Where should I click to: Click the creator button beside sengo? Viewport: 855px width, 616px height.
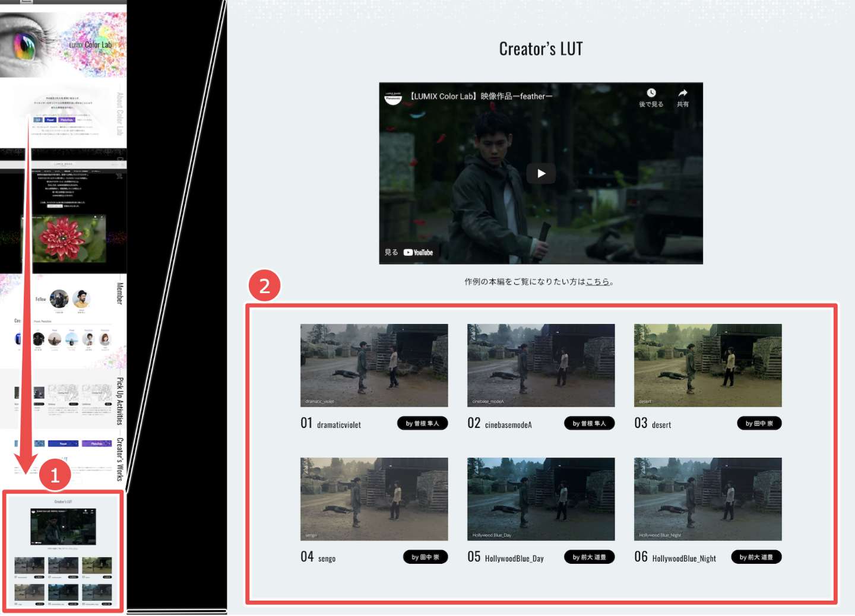426,557
